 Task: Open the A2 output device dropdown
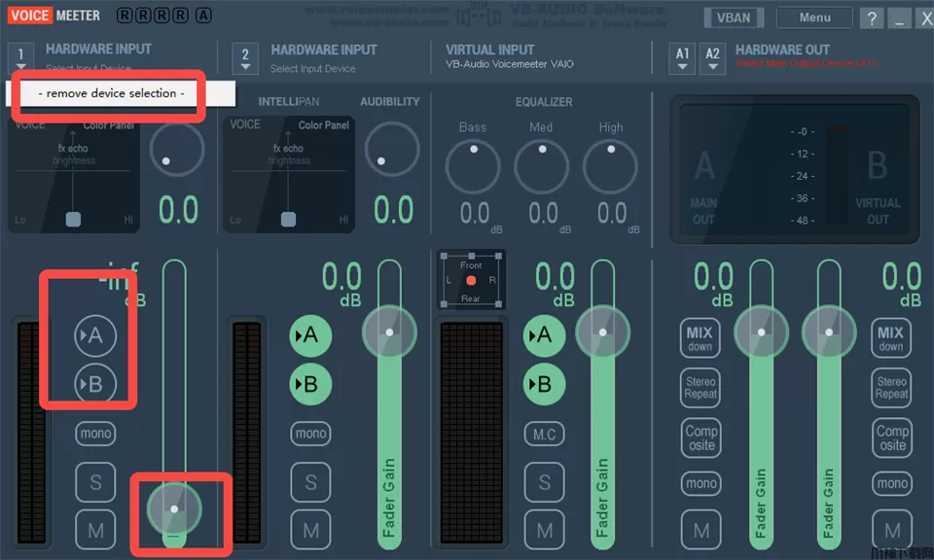coord(712,59)
